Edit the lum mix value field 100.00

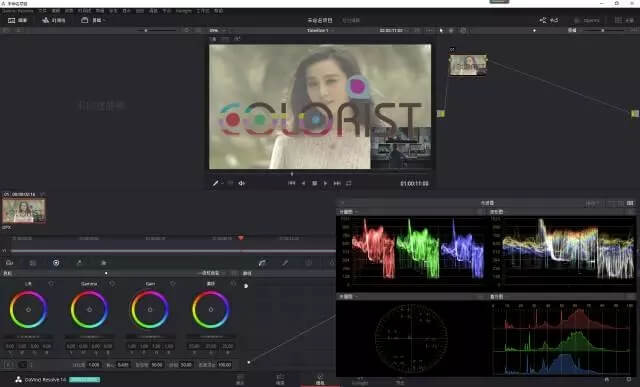(224, 365)
